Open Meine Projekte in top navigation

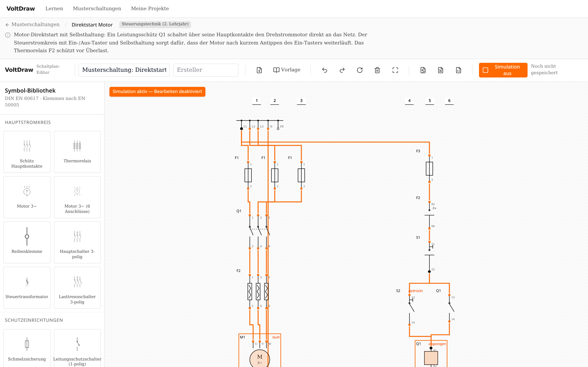(x=150, y=9)
